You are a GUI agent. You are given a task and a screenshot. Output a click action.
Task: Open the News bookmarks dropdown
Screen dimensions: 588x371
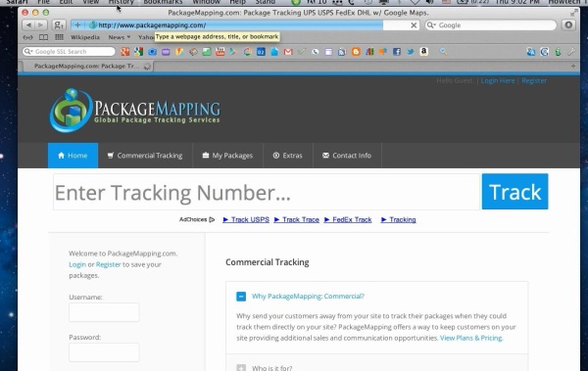120,37
